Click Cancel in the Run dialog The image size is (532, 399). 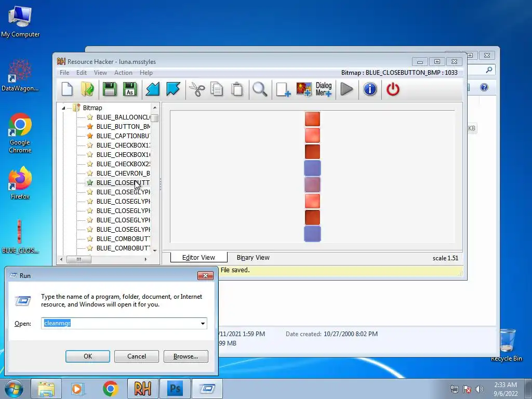137,356
